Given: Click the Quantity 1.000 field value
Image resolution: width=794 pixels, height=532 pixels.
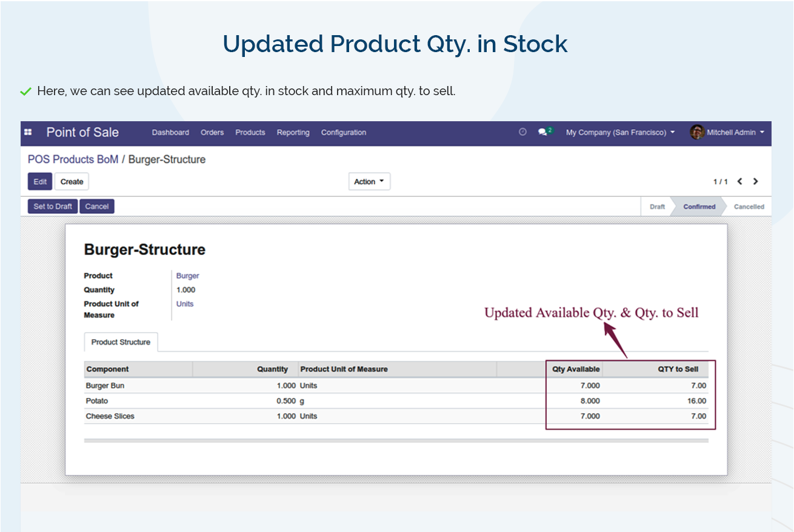Looking at the screenshot, I should [x=186, y=290].
